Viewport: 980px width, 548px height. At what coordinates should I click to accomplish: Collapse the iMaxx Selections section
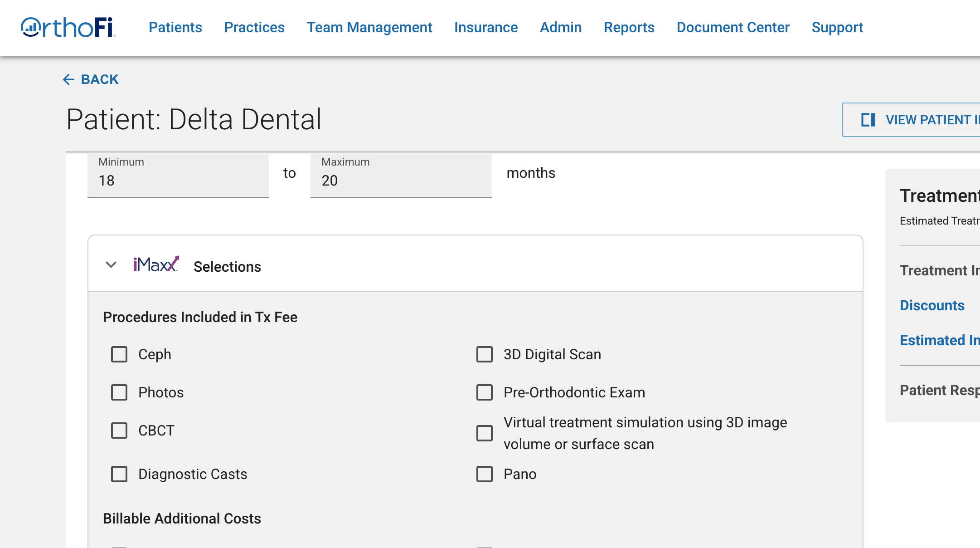[x=111, y=265]
